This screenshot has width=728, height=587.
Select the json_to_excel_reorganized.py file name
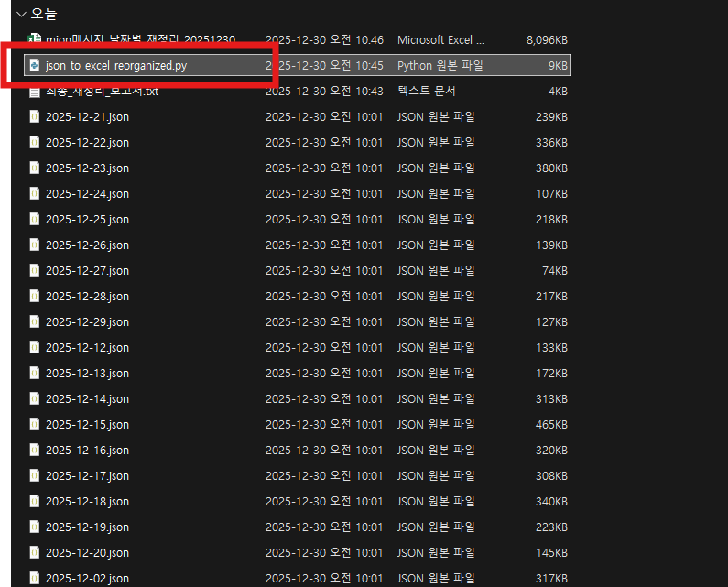(115, 66)
